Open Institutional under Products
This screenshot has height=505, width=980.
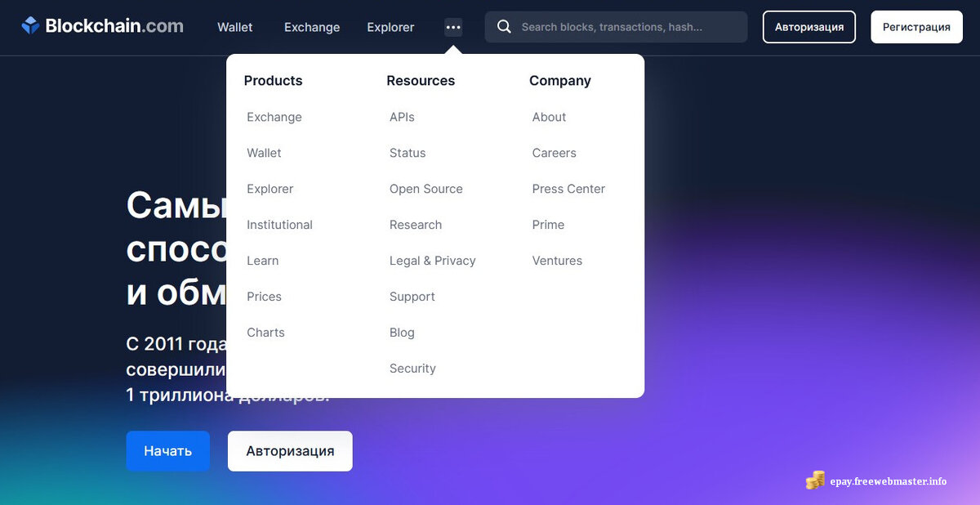click(x=279, y=225)
